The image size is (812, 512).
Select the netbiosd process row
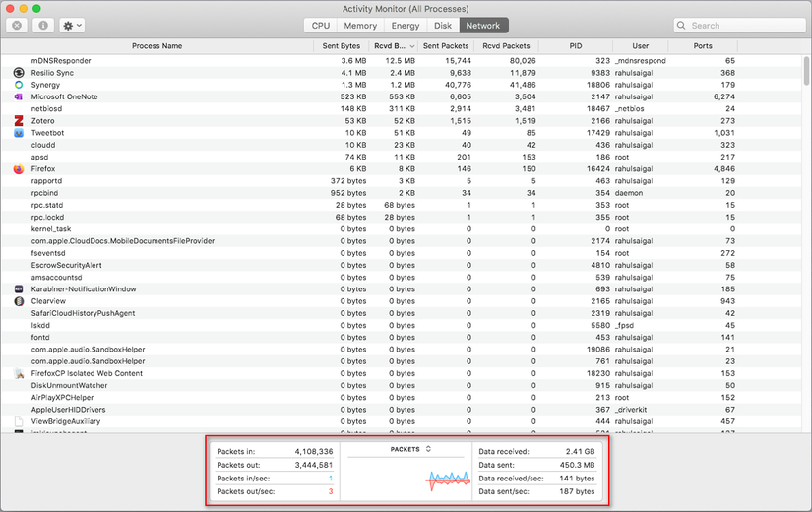[x=402, y=109]
